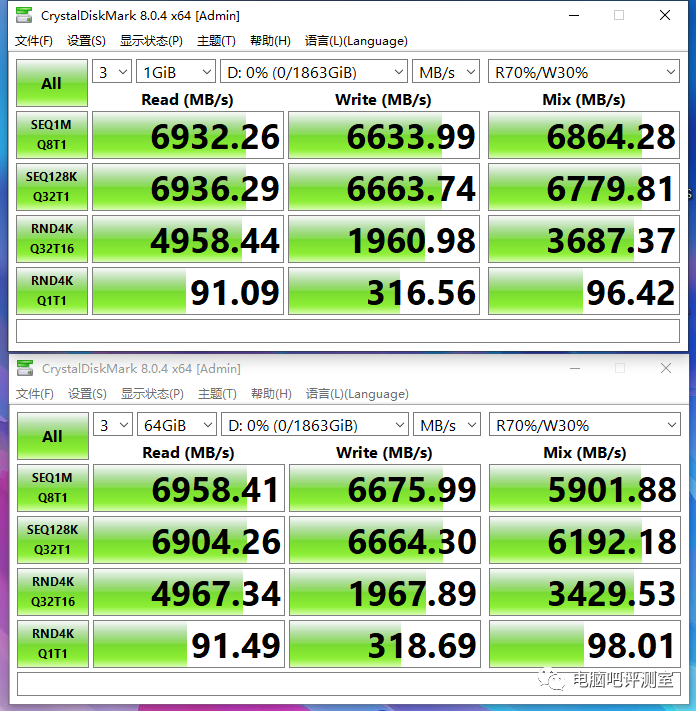Click read result 4967.34

(189, 592)
